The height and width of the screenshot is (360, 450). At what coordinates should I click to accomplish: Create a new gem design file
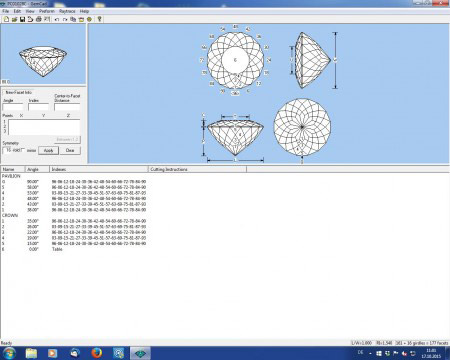[x=6, y=19]
